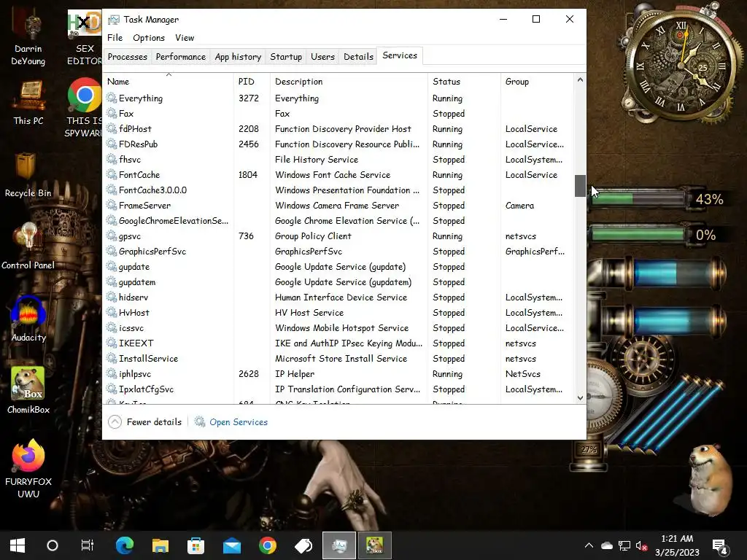Open the THIS IS SPYWARE Chrome shortcut
Screen dimensions: 747x560
(84, 108)
